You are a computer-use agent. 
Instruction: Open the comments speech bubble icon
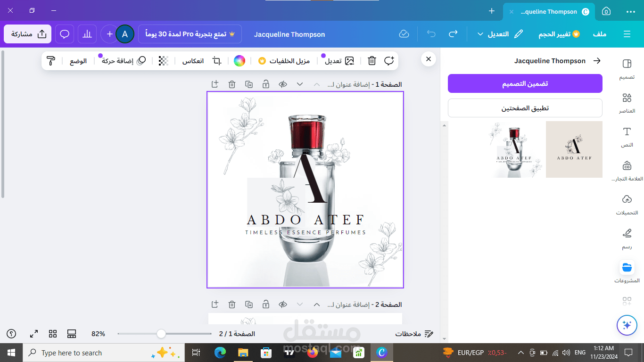click(65, 34)
